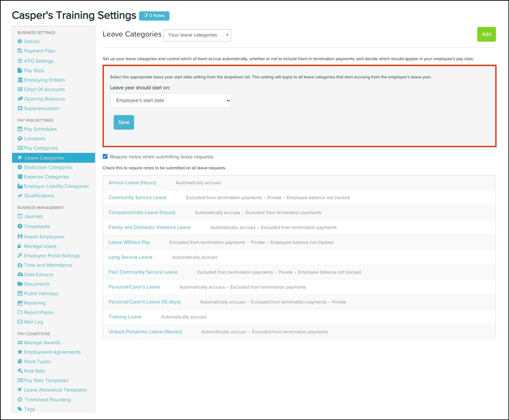Select the active Leave Categories sidebar item

point(44,158)
